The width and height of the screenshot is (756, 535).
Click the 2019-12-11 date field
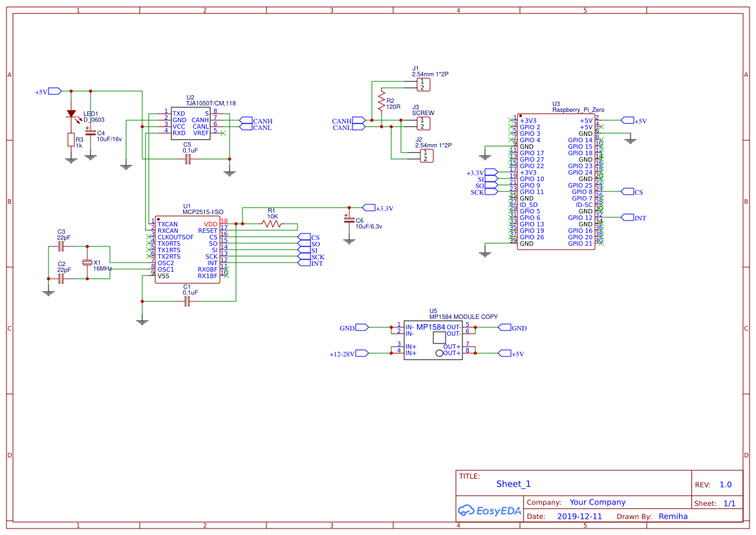pyautogui.click(x=579, y=516)
